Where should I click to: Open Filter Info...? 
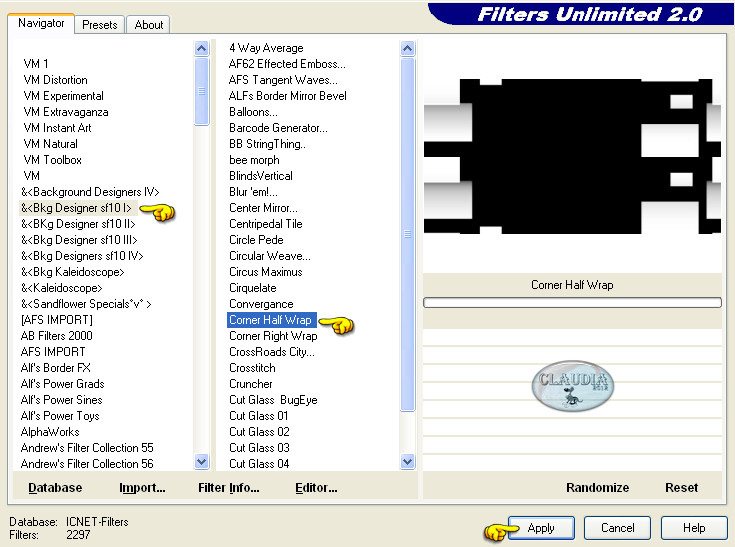pos(229,488)
